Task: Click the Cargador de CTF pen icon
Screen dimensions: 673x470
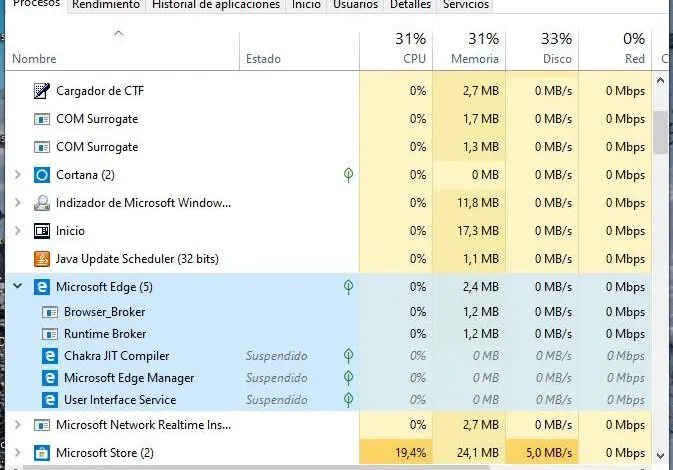Action: [42, 91]
